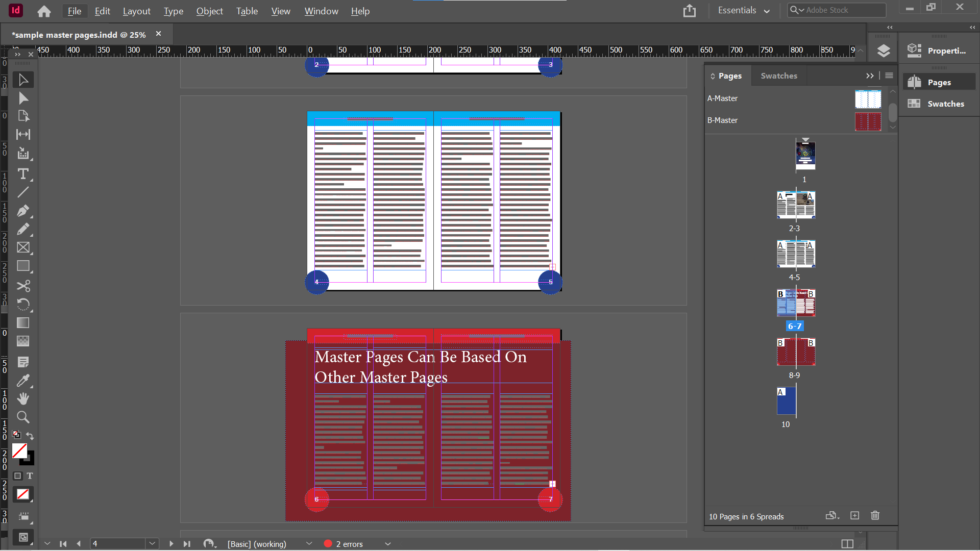Open the Swatches panel on the right
Screen dimensions: 980x551
coord(943,104)
